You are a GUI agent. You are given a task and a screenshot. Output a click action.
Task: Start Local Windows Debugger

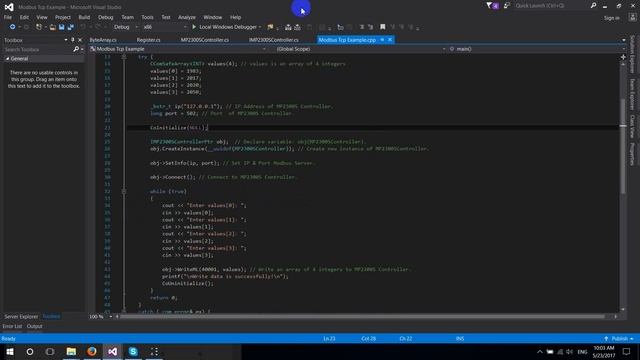click(x=225, y=27)
